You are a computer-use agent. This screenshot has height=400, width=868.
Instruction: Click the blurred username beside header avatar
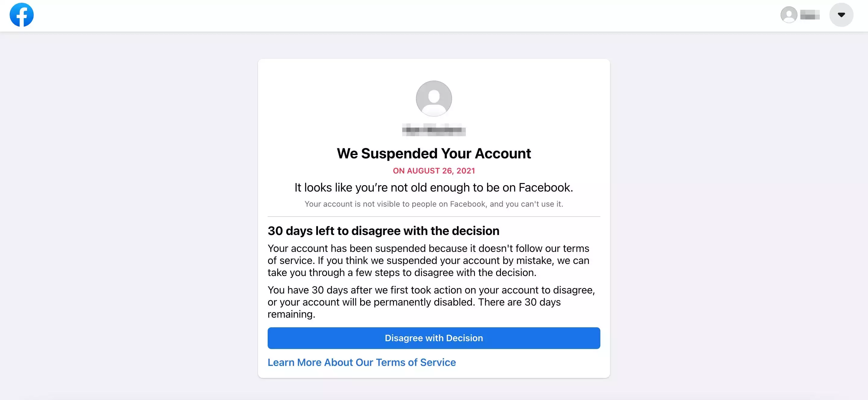[x=810, y=15]
